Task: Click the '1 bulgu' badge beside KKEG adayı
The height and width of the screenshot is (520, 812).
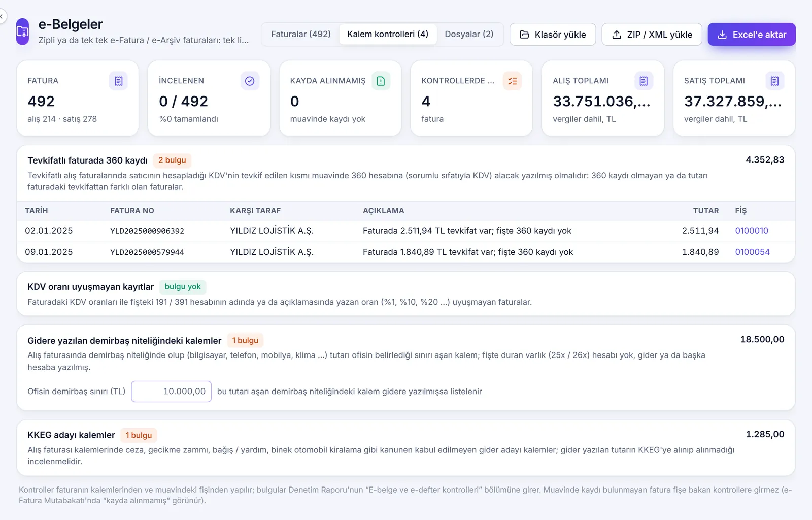Action: tap(139, 435)
